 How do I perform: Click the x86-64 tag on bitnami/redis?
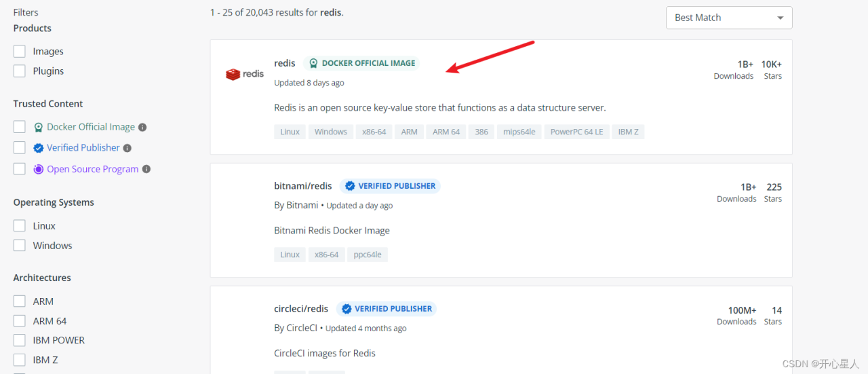click(x=327, y=255)
